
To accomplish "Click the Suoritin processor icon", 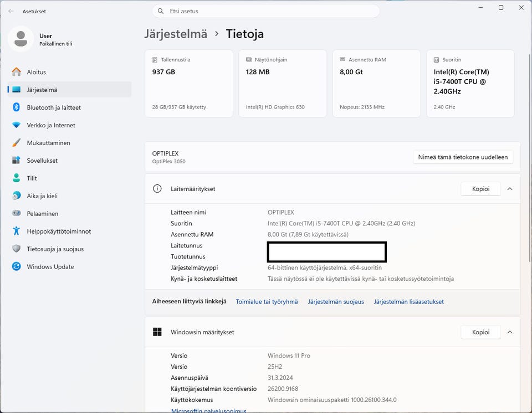I will [x=436, y=60].
